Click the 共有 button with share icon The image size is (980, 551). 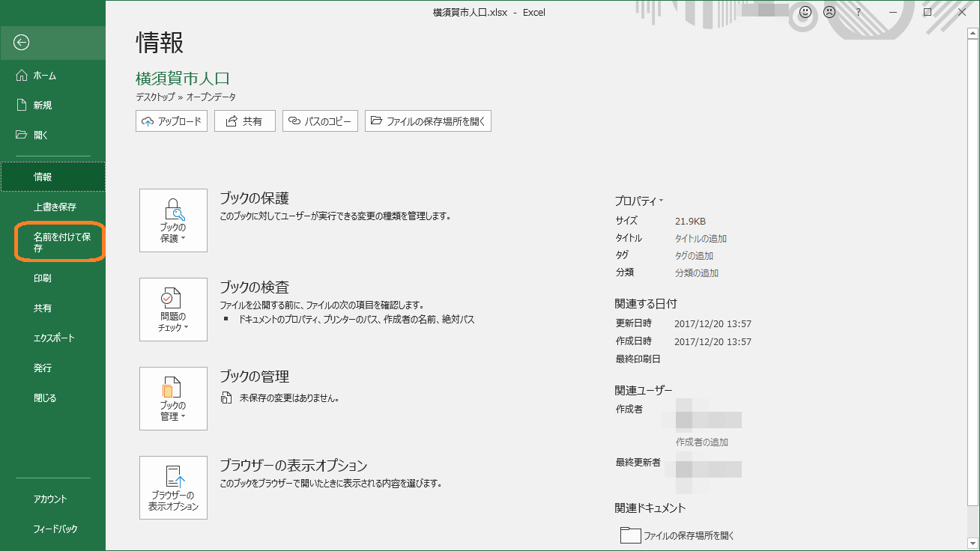244,121
